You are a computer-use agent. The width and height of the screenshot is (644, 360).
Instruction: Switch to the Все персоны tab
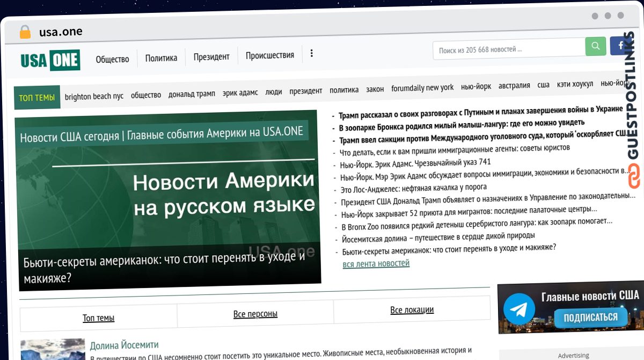point(255,314)
